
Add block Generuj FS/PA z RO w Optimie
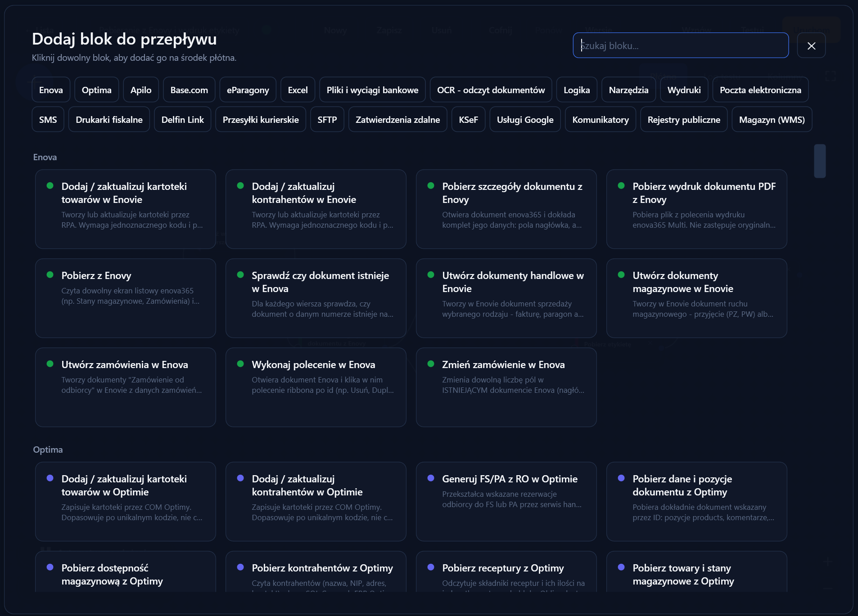click(506, 502)
